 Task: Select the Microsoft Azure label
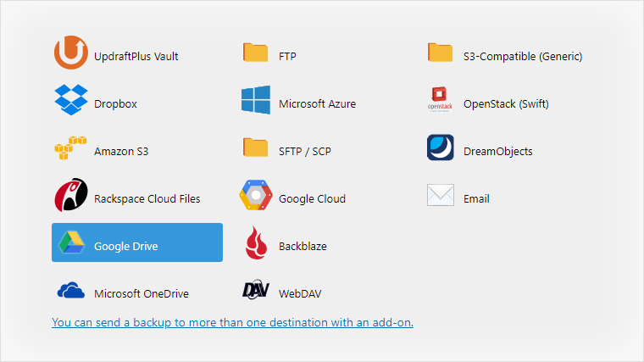[318, 104]
